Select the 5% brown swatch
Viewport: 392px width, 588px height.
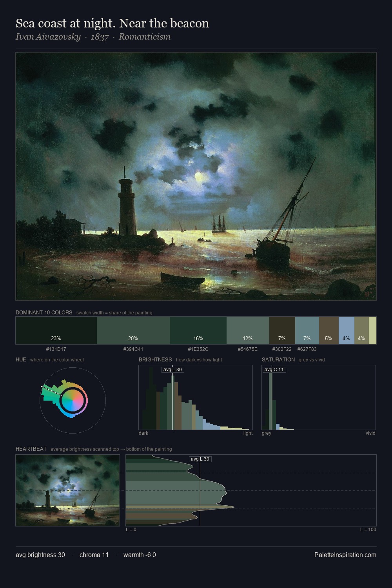click(328, 330)
